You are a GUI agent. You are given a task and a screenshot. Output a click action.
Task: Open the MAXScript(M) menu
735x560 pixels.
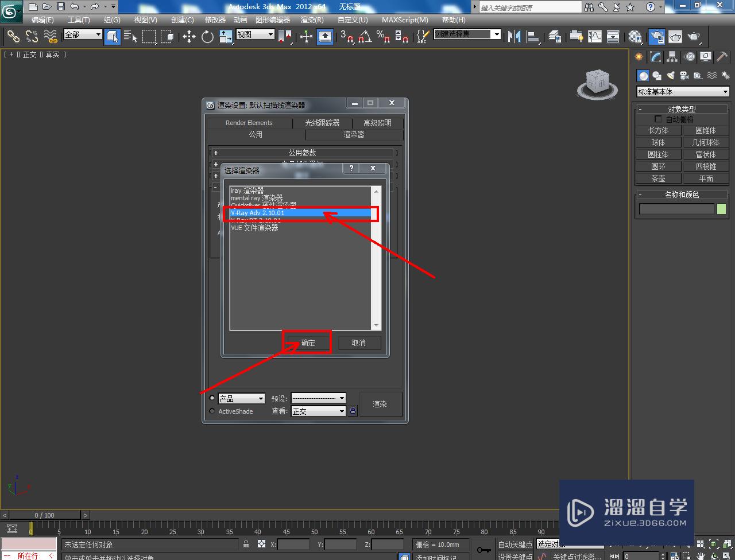click(405, 20)
